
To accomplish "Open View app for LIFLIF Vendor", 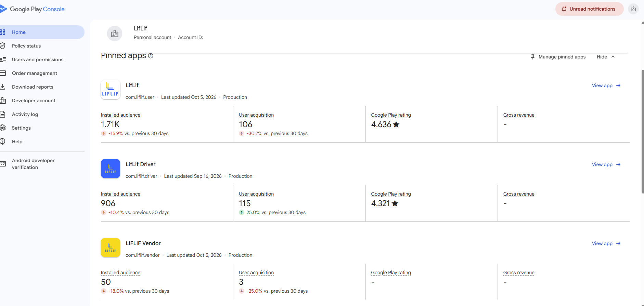I will point(606,243).
